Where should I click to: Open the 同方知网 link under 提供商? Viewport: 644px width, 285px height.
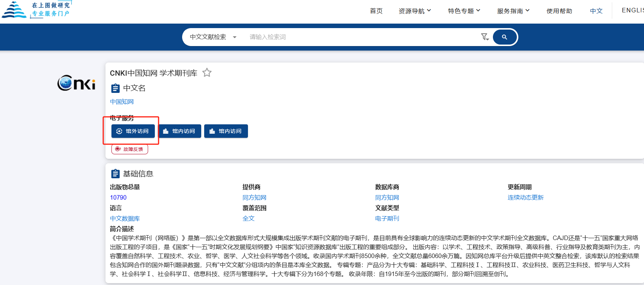[x=254, y=197]
